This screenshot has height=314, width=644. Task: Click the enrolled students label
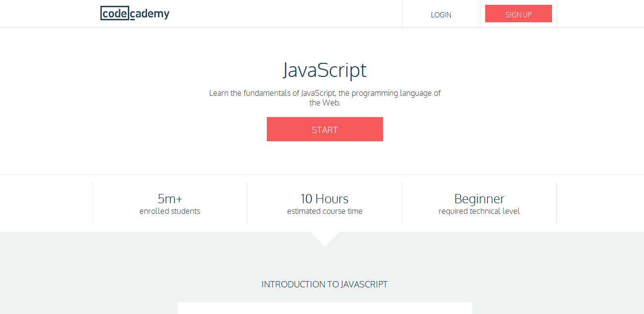coord(170,211)
